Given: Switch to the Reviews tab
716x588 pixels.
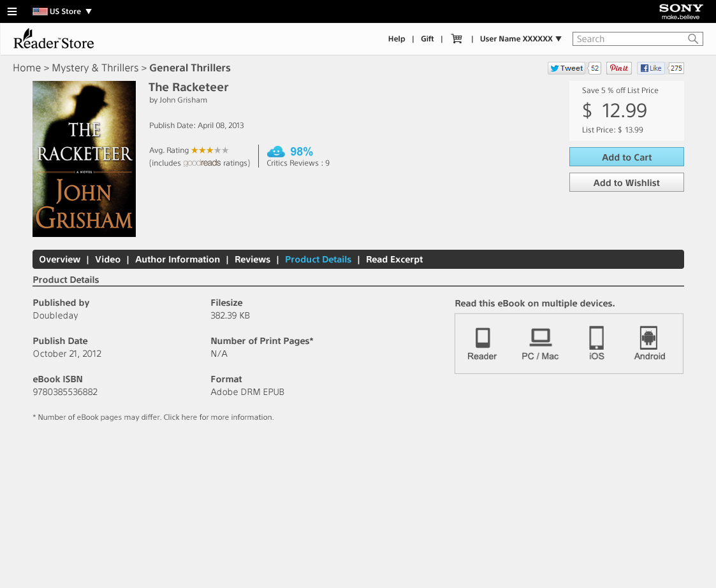Looking at the screenshot, I should (x=252, y=259).
